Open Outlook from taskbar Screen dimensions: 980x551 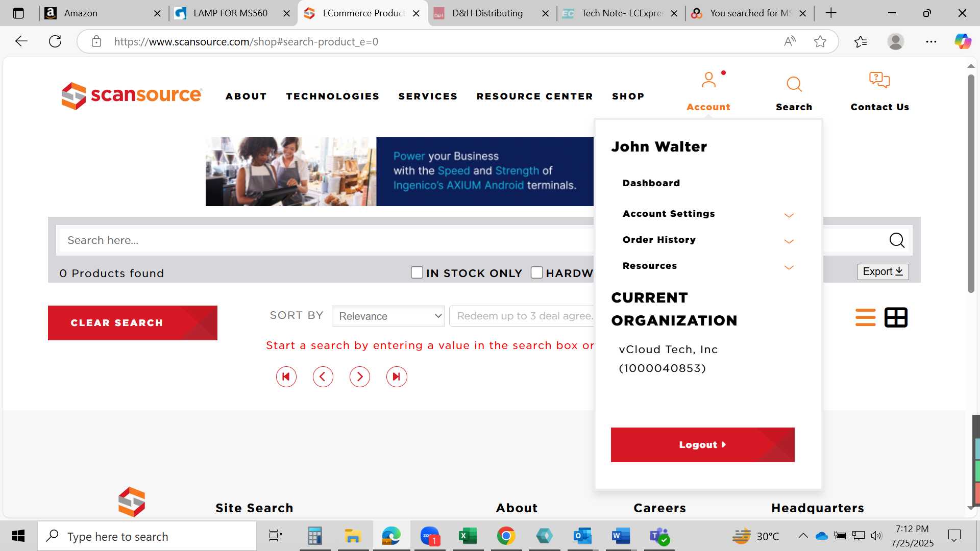[582, 536]
